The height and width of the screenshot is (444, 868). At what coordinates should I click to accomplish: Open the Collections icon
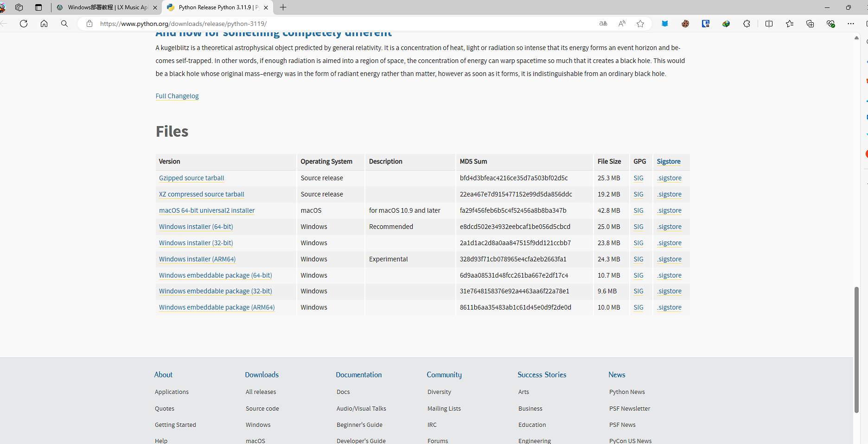[x=810, y=24]
